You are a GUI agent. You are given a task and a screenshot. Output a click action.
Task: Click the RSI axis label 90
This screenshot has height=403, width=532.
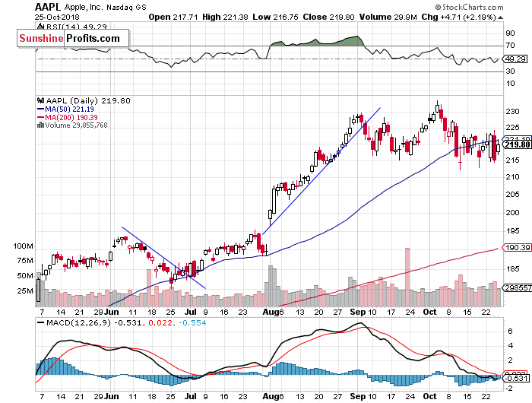click(510, 33)
